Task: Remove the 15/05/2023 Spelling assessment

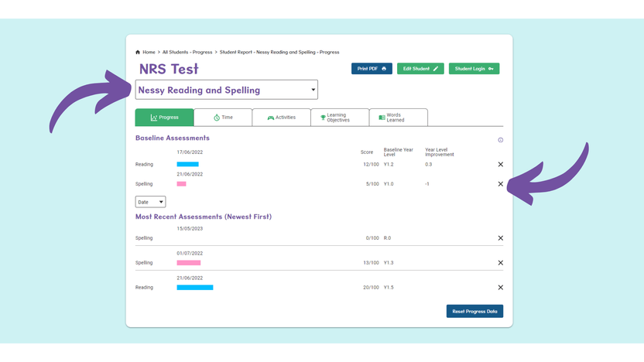Action: (x=500, y=238)
